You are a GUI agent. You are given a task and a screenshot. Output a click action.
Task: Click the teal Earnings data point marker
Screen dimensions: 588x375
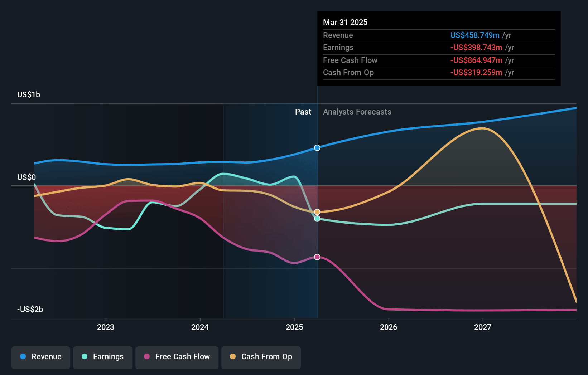tap(317, 219)
